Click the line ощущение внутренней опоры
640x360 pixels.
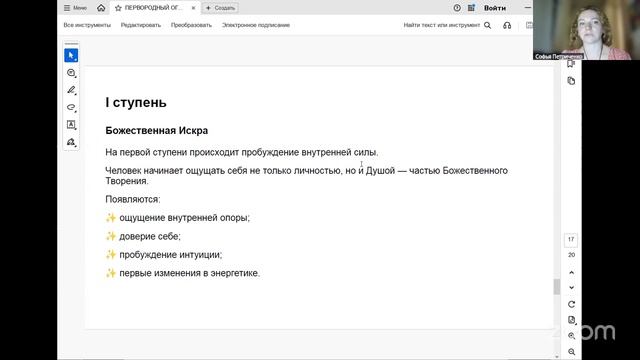pyautogui.click(x=184, y=218)
